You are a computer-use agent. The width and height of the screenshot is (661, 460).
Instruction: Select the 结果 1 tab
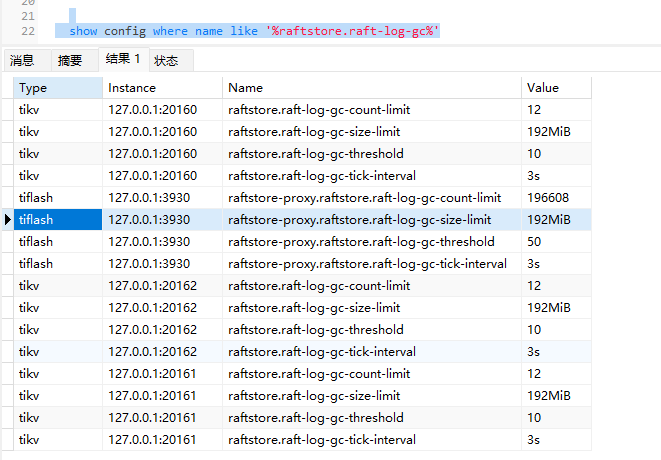[x=123, y=60]
